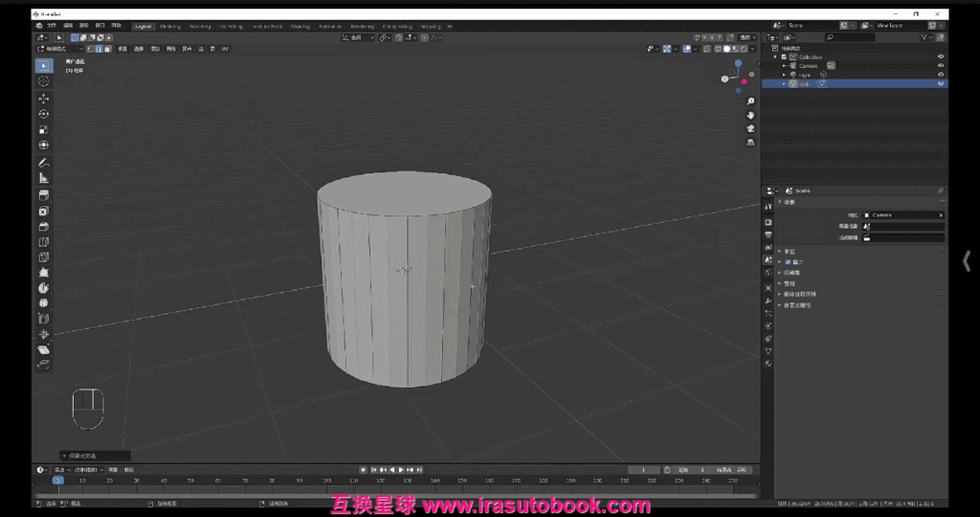The width and height of the screenshot is (980, 517).
Task: Activate the Scale tool
Action: pos(44,129)
